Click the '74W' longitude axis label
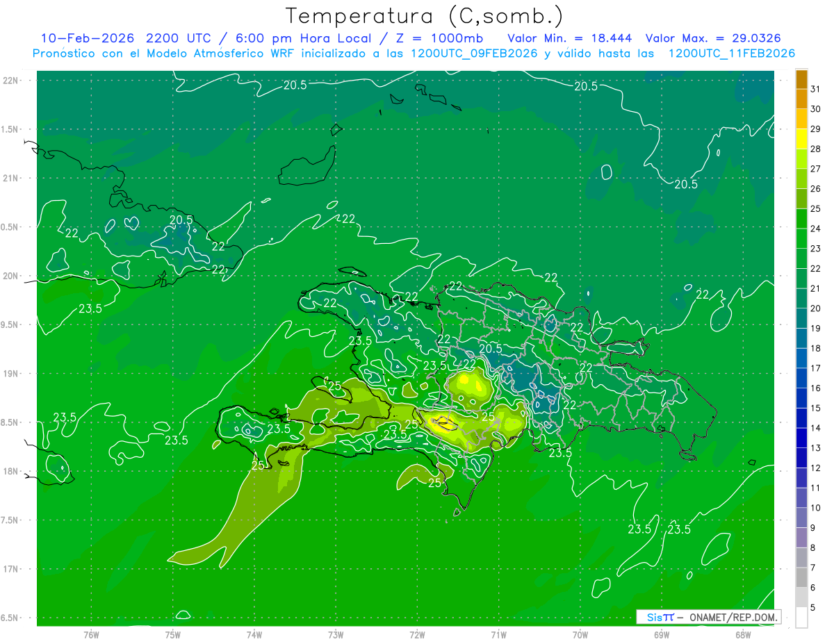 click(254, 634)
